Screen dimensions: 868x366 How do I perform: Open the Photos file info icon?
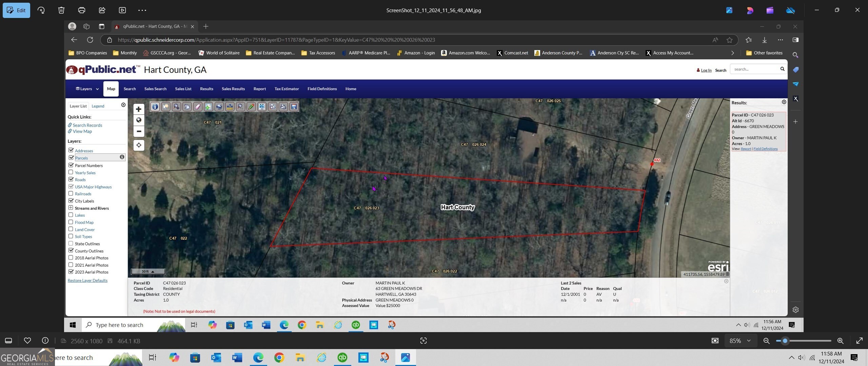coord(45,341)
